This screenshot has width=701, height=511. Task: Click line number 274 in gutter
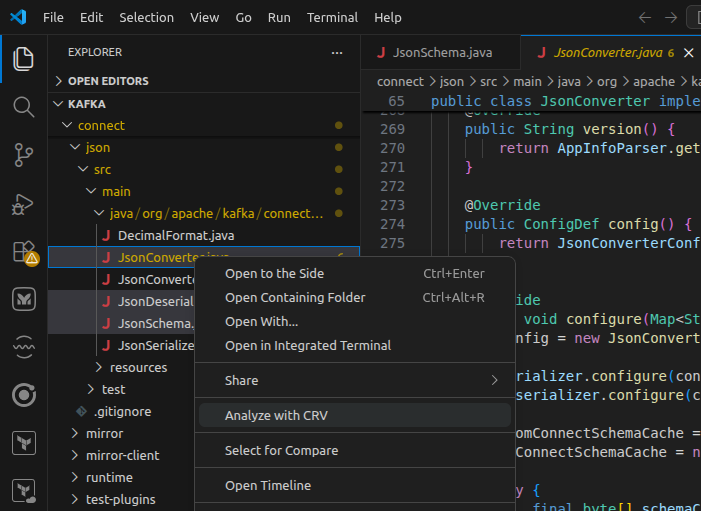pyautogui.click(x=392, y=224)
